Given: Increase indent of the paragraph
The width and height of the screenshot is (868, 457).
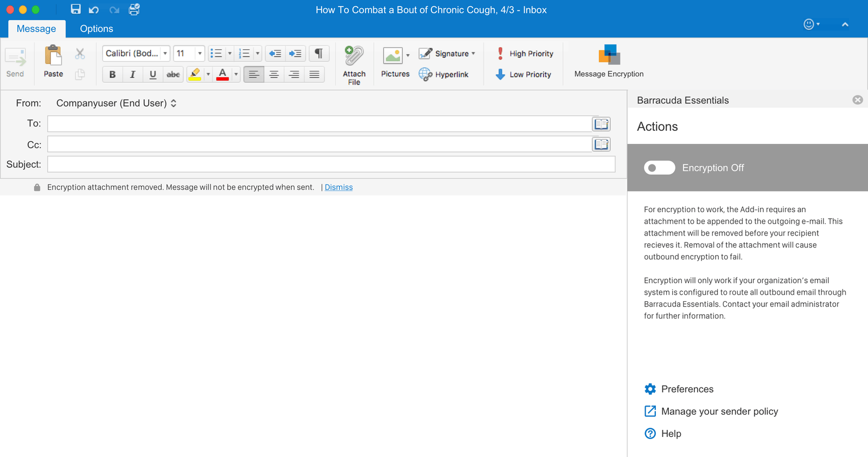Looking at the screenshot, I should coord(295,53).
